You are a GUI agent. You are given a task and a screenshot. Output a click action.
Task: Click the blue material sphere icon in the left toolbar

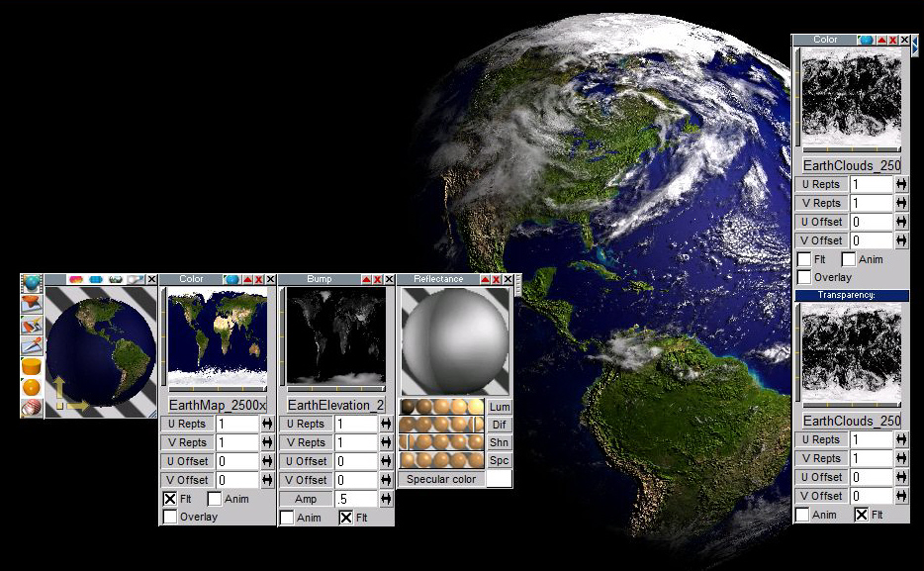click(32, 284)
